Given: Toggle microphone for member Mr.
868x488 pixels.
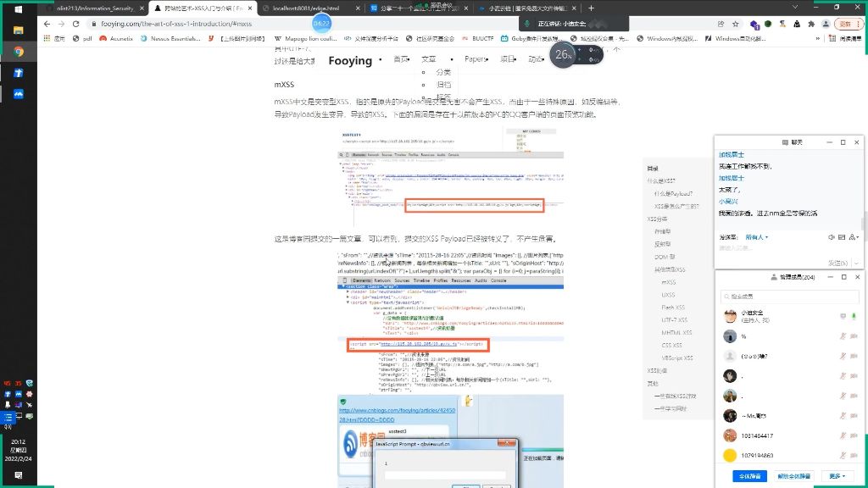Looking at the screenshot, I should pyautogui.click(x=843, y=415).
